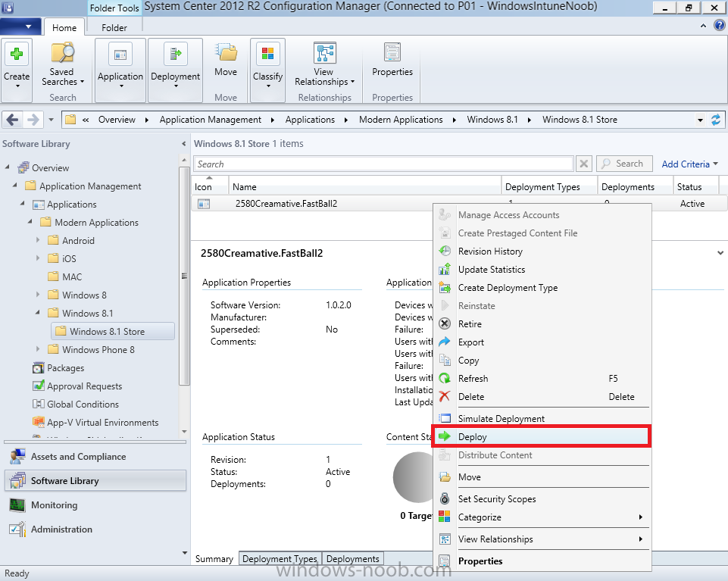728x581 pixels.
Task: Choose Delete from the context menu
Action: 542,397
